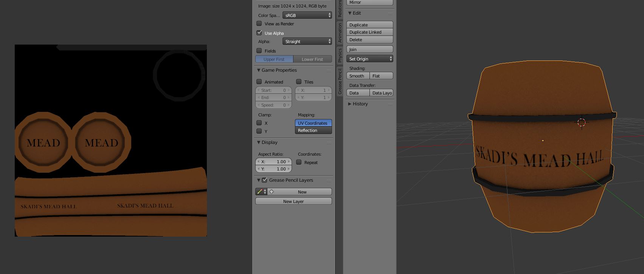Select Upper First field order
The width and height of the screenshot is (644, 274).
pyautogui.click(x=274, y=59)
